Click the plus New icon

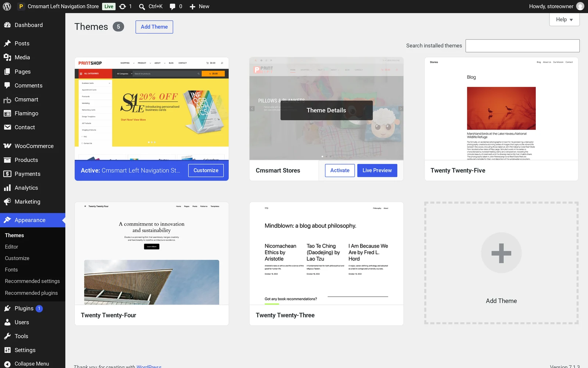(192, 7)
